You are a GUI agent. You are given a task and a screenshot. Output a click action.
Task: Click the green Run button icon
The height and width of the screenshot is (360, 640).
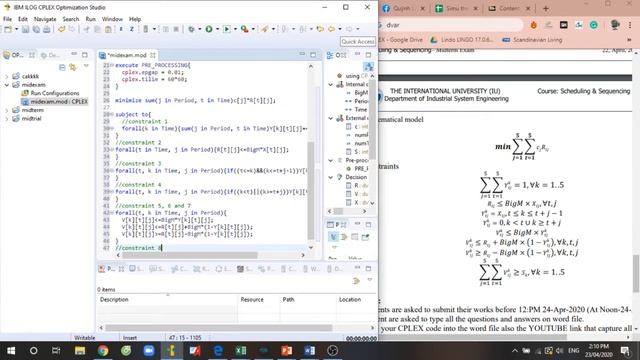(209, 29)
